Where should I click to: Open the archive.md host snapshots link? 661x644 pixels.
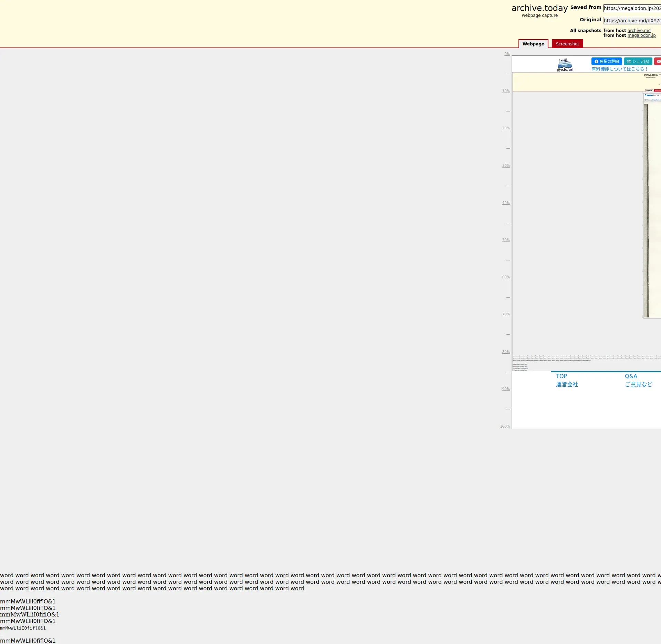(639, 30)
